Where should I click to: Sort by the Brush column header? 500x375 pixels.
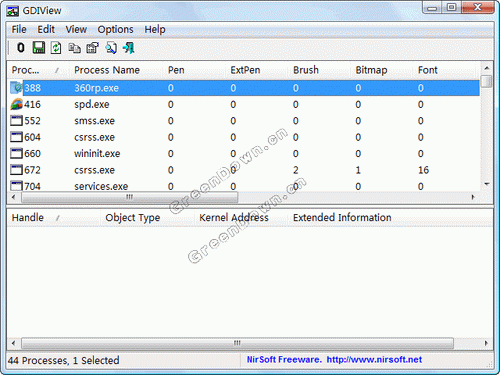pos(320,70)
